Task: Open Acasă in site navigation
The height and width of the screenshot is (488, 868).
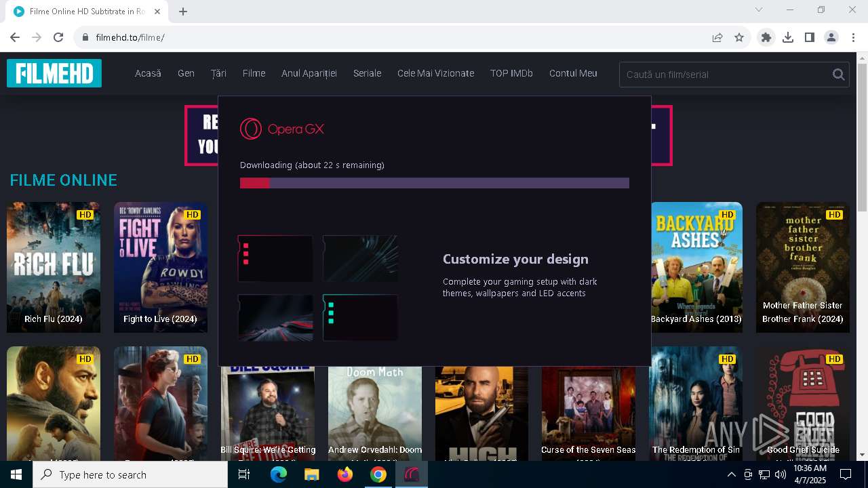Action: [148, 73]
